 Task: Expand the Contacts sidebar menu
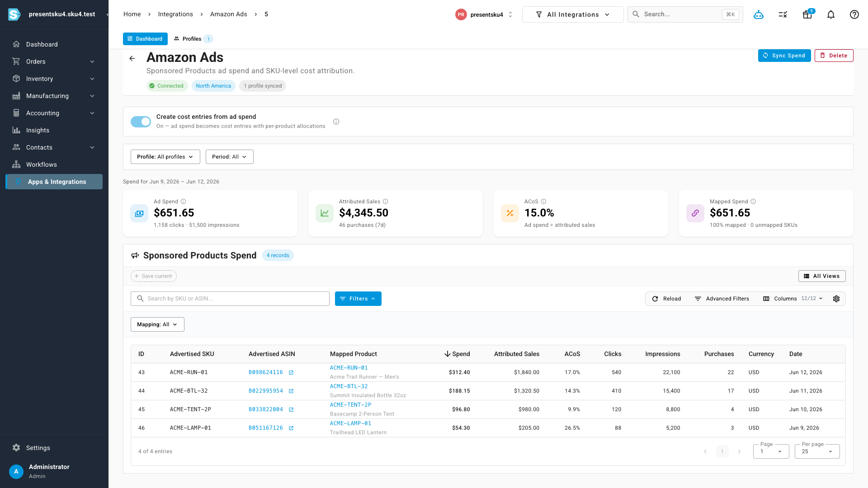pos(54,147)
